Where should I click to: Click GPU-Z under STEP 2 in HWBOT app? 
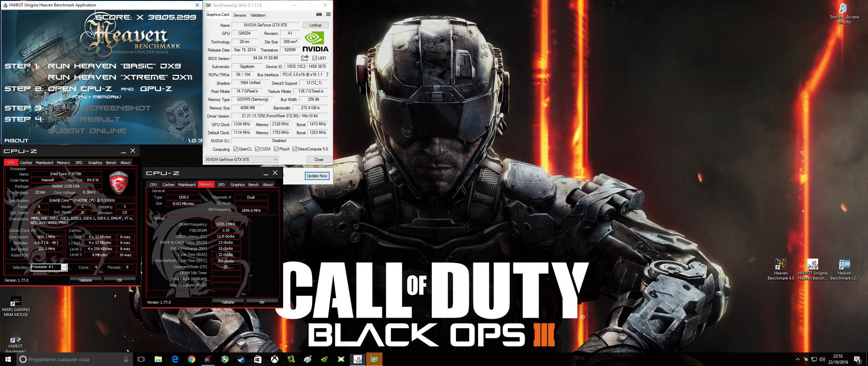pyautogui.click(x=156, y=89)
